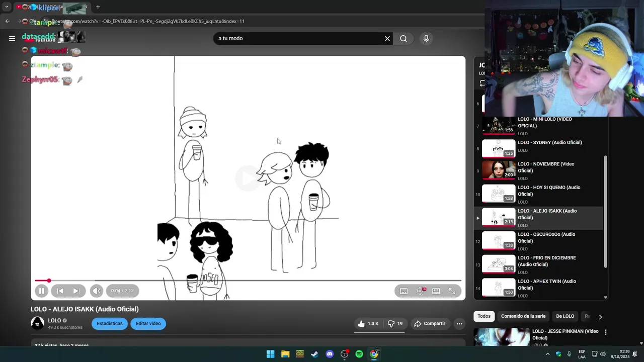Select the Todos filter chip
This screenshot has height=362, width=644.
(484, 316)
